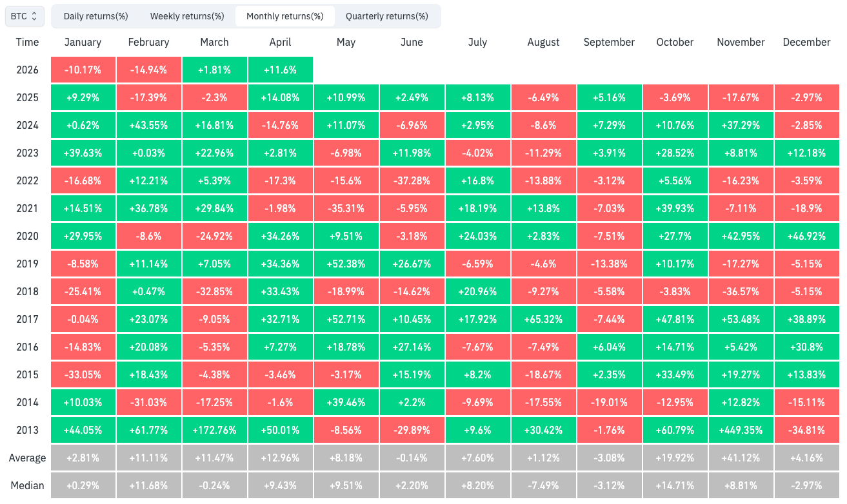Click the Time column header

pyautogui.click(x=27, y=42)
